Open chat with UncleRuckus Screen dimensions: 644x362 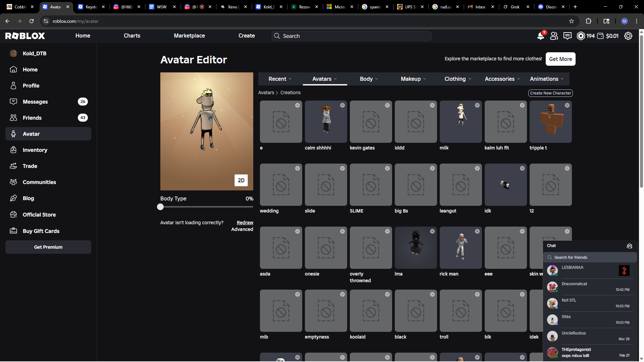590,336
